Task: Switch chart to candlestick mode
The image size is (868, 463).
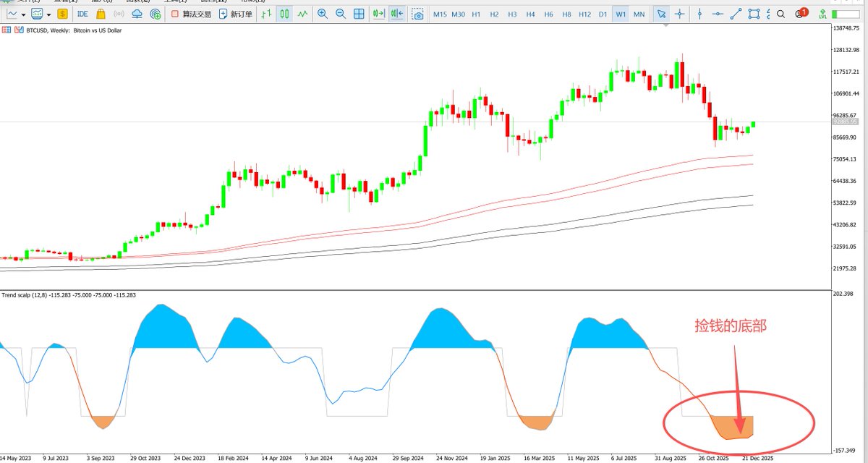Action: point(284,14)
